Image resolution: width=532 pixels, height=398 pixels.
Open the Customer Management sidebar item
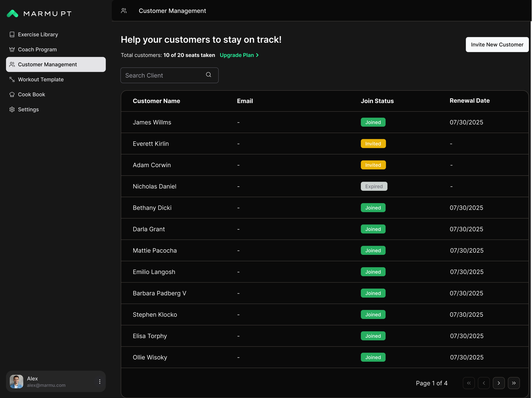(56, 64)
